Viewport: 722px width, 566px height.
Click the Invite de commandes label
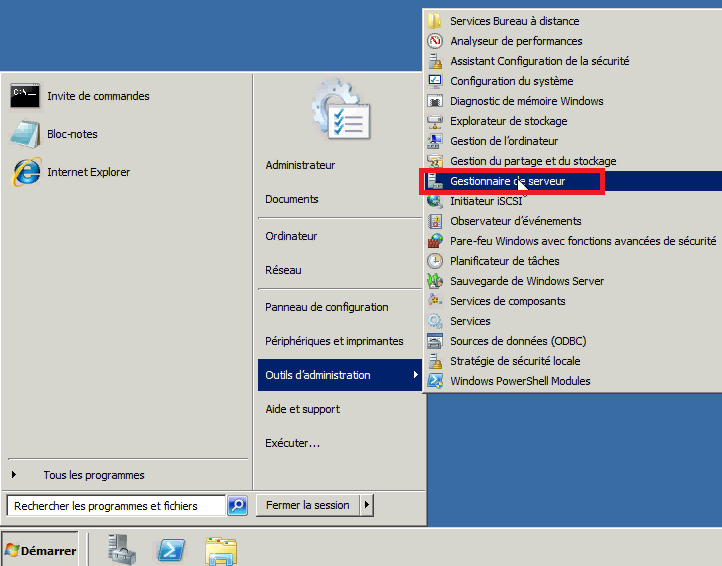[x=99, y=96]
